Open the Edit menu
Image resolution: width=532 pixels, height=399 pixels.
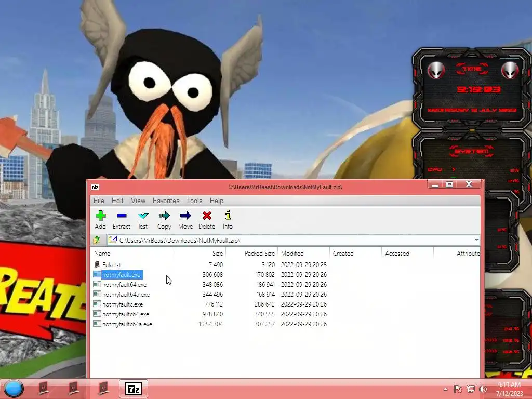point(117,201)
